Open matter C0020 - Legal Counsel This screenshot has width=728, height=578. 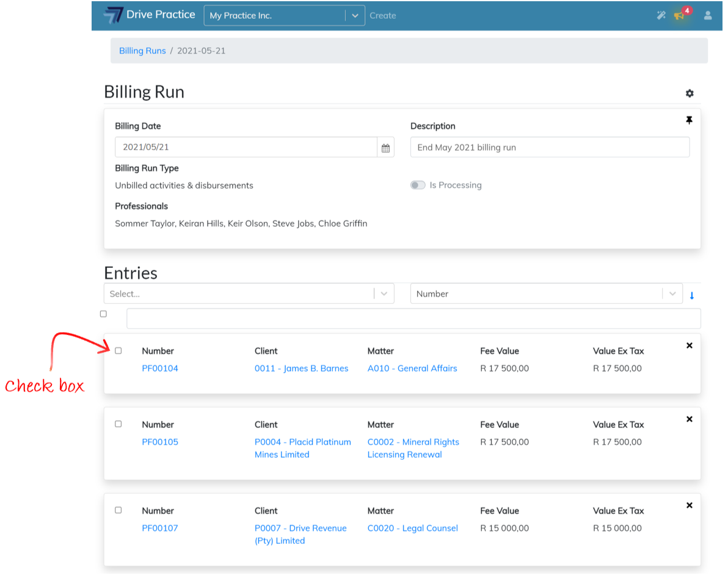(412, 528)
